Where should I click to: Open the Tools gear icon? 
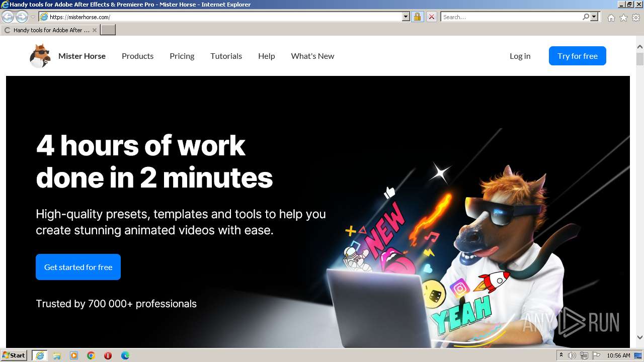click(636, 18)
